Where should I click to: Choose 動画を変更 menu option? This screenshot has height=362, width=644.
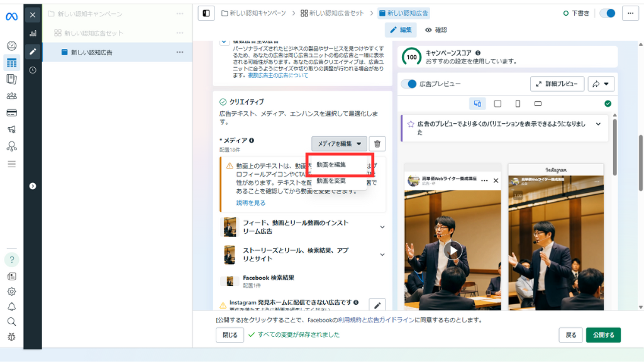331,181
